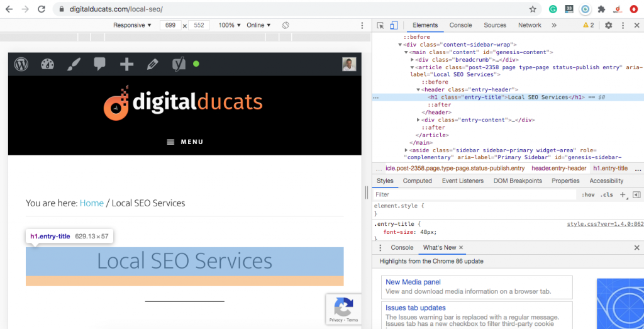This screenshot has height=329, width=644.
Task: Expand the aside sidebar node
Action: click(406, 150)
